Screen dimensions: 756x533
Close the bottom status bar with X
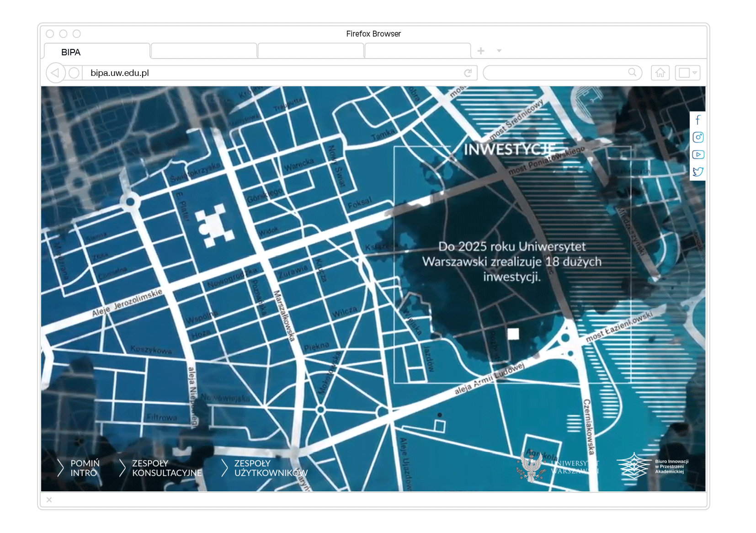49,500
